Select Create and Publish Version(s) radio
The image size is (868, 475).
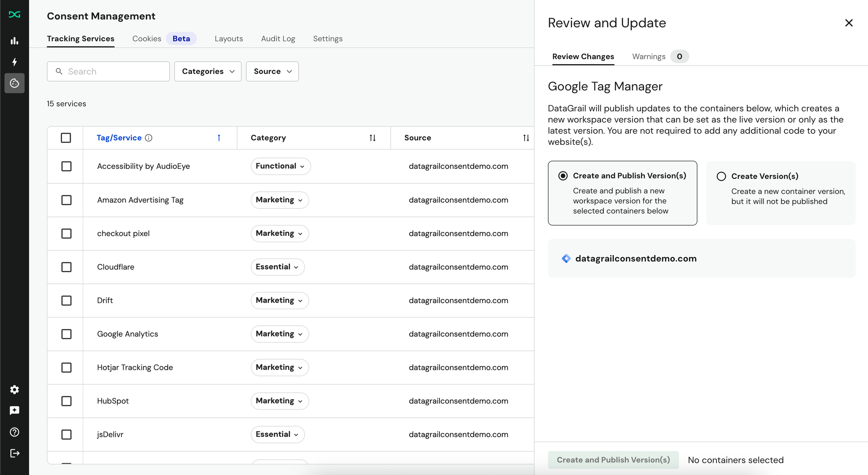pos(563,176)
